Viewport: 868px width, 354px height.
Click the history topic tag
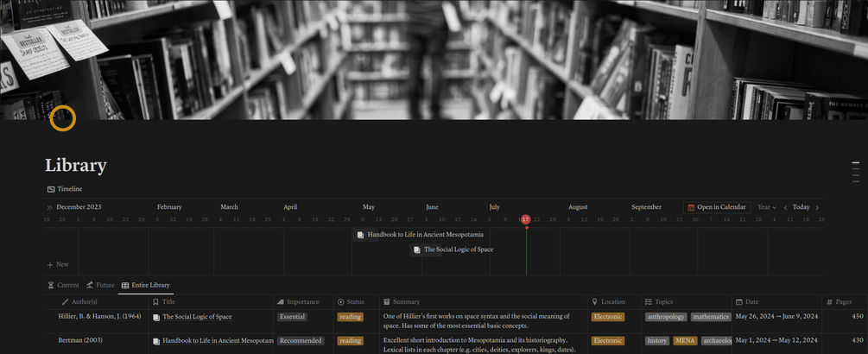click(657, 341)
